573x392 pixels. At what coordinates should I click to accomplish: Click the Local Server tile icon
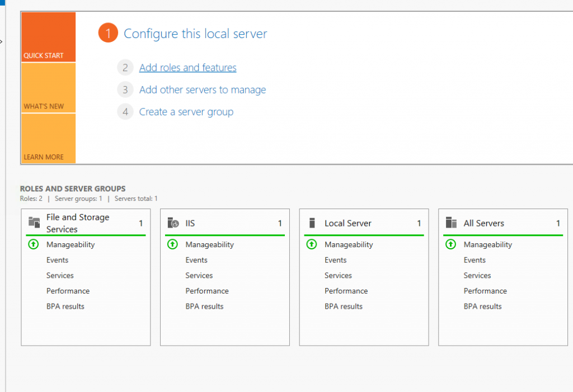click(312, 223)
